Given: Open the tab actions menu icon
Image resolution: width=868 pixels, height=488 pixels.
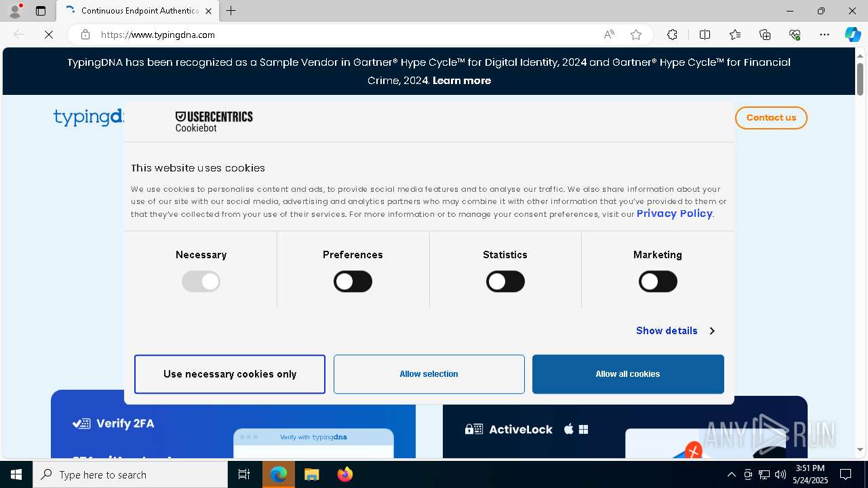Looking at the screenshot, I should pyautogui.click(x=41, y=11).
